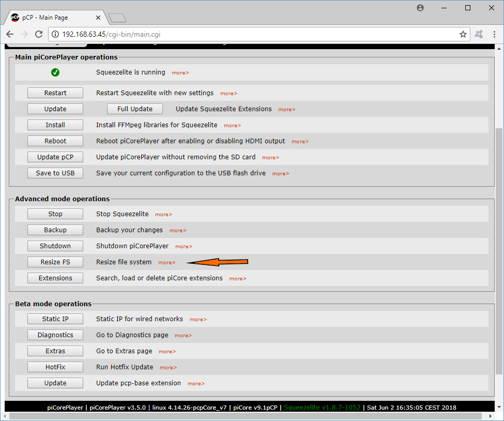Viewport: 504px width, 421px height.
Task: Open the Chrome profile avatar icon
Action: [x=420, y=8]
